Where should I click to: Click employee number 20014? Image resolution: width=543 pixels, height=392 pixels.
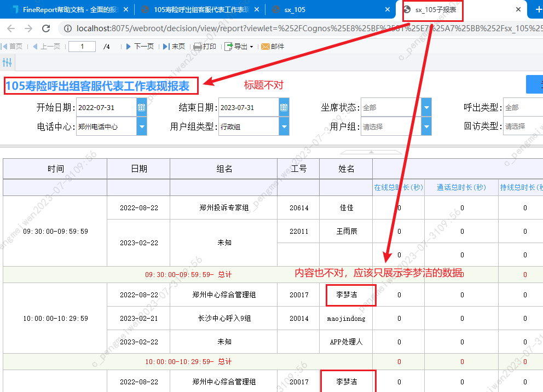[x=298, y=319]
